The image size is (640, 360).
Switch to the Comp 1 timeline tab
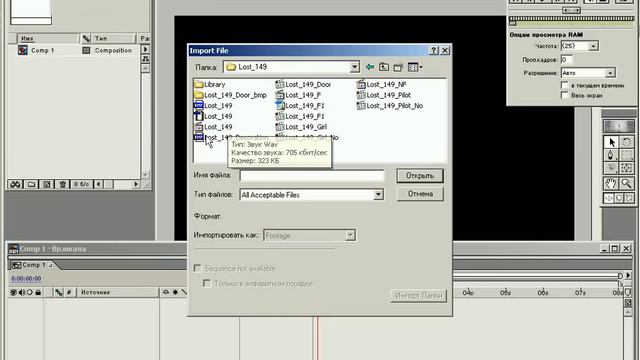(x=32, y=265)
